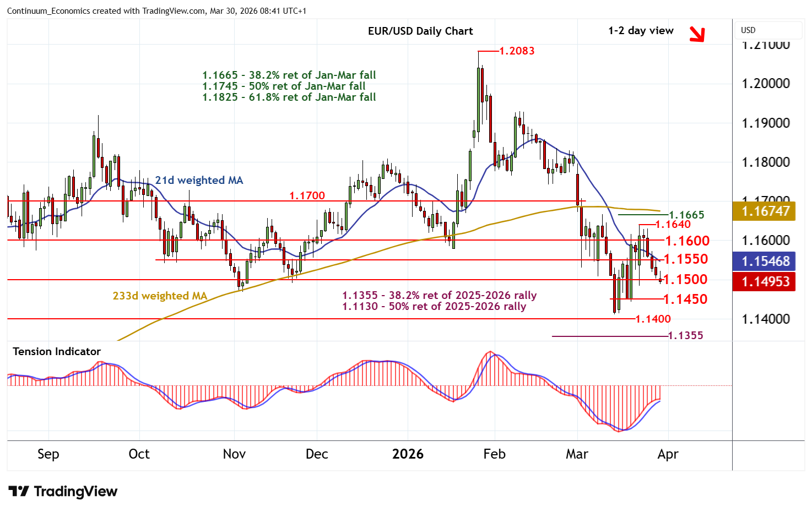
Task: Click the 1.1450 support level label
Action: click(x=685, y=299)
